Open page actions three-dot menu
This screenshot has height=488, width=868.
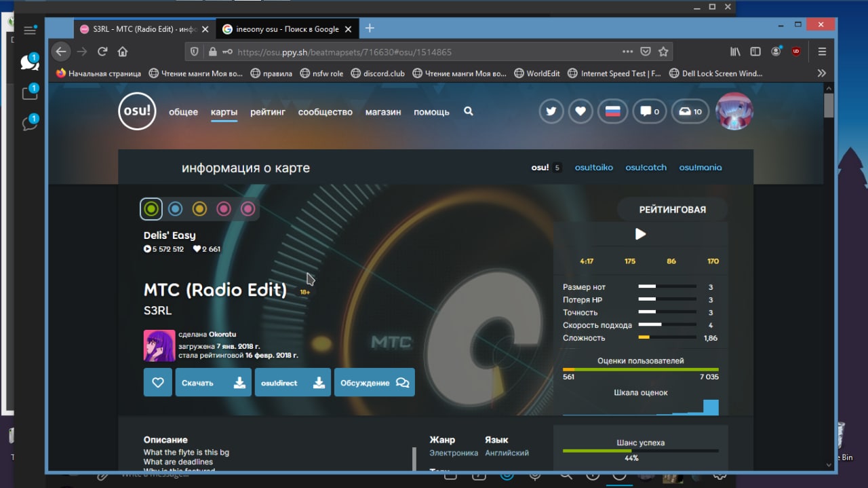click(x=628, y=52)
